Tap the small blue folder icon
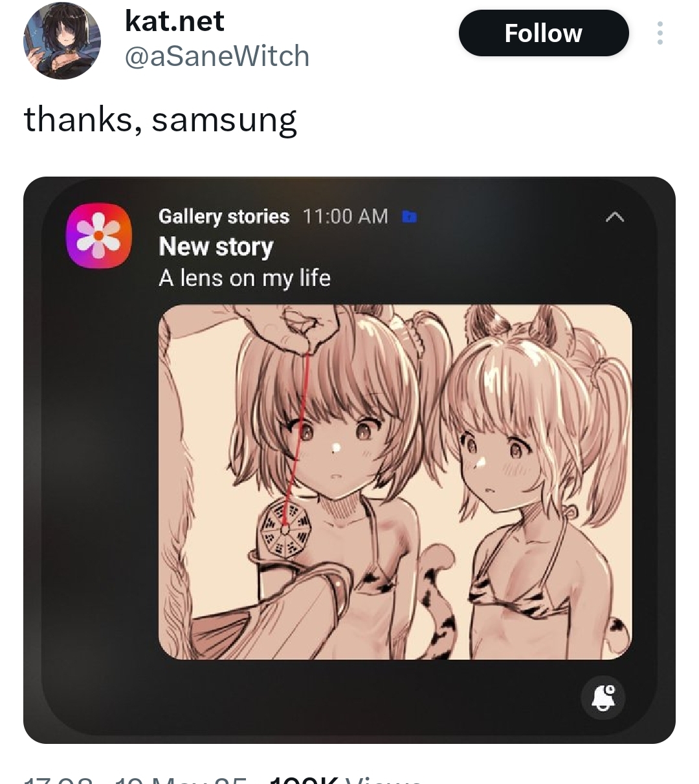The image size is (699, 784). click(409, 217)
